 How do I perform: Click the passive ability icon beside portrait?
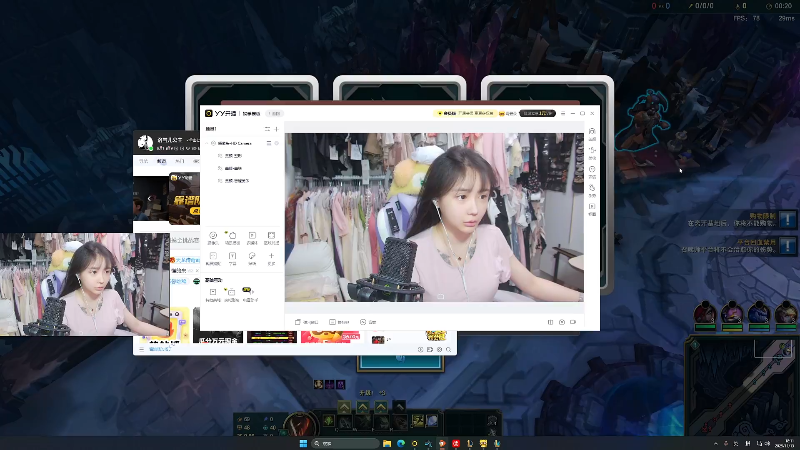329,420
